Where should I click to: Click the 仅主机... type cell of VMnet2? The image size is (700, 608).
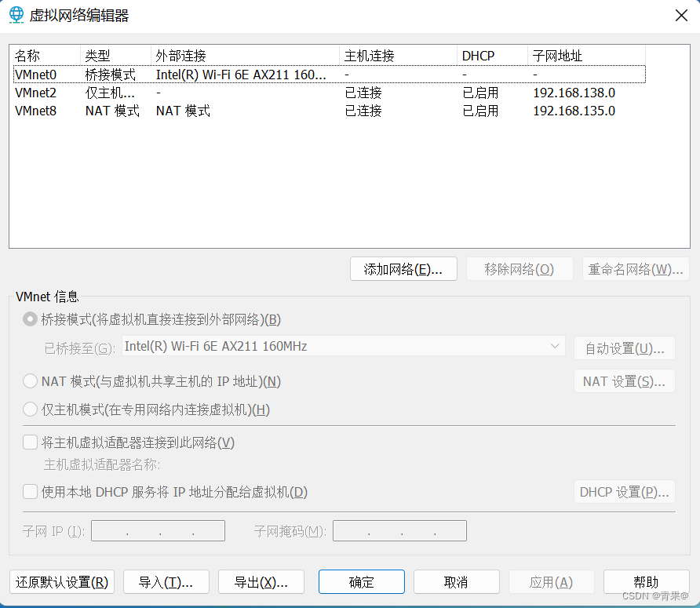tap(110, 93)
